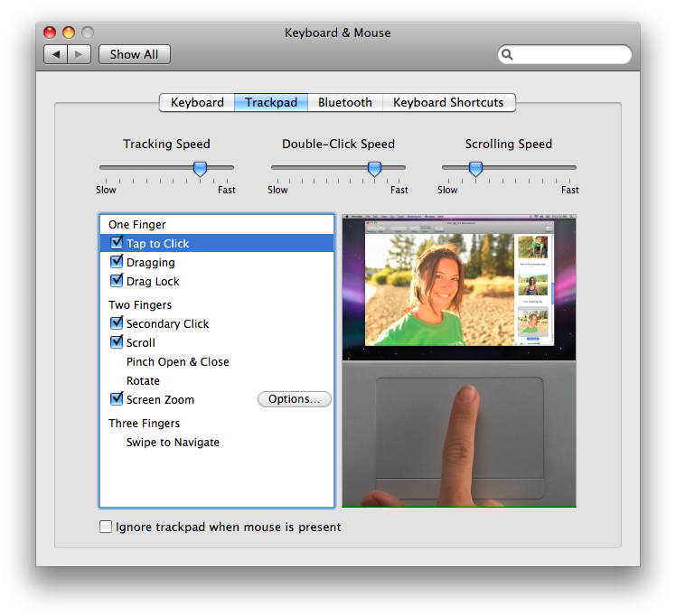Click the Scrolling Speed slider knob

click(475, 168)
